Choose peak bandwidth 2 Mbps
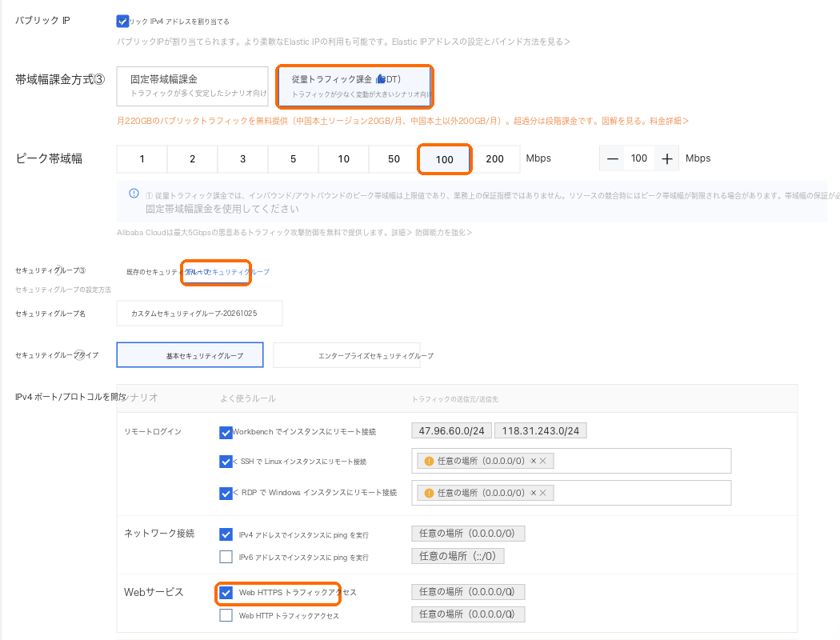 tap(192, 159)
